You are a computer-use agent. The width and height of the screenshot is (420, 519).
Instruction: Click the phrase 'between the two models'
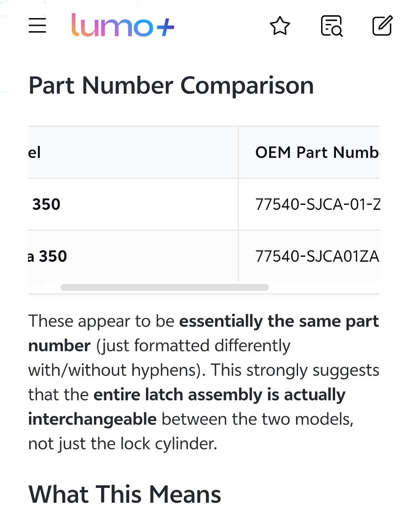257,420
